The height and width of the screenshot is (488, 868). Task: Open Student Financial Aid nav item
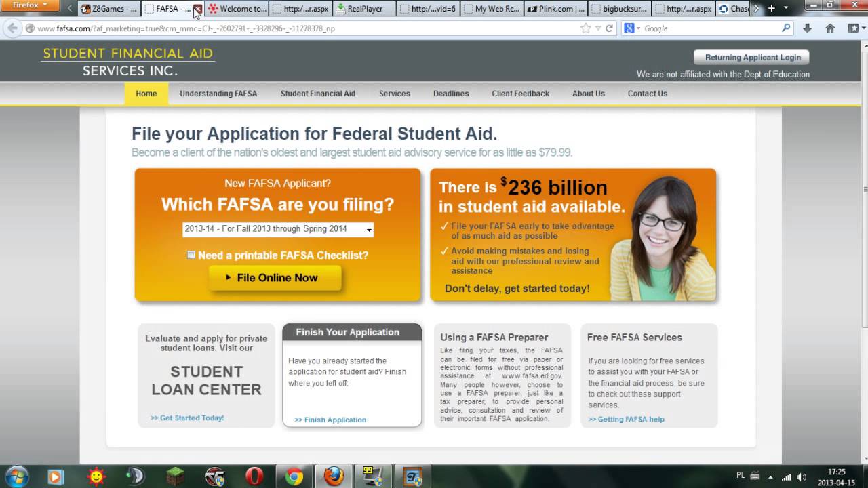click(318, 94)
